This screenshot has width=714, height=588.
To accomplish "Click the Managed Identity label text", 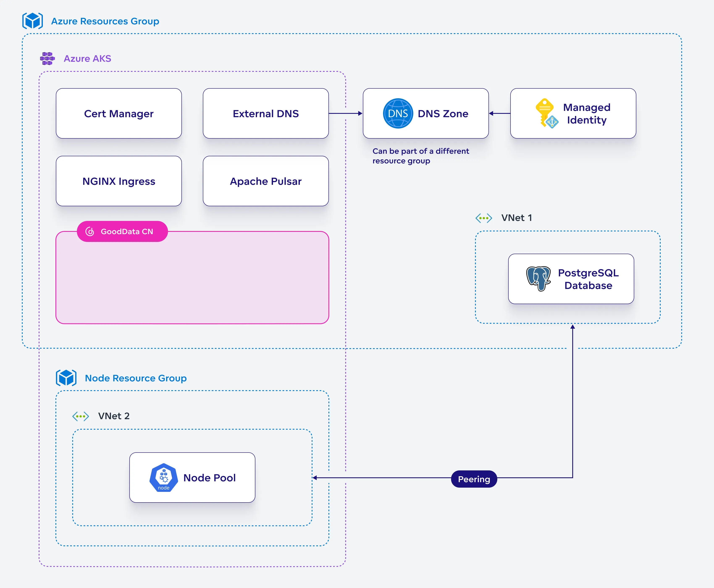I will (x=587, y=114).
